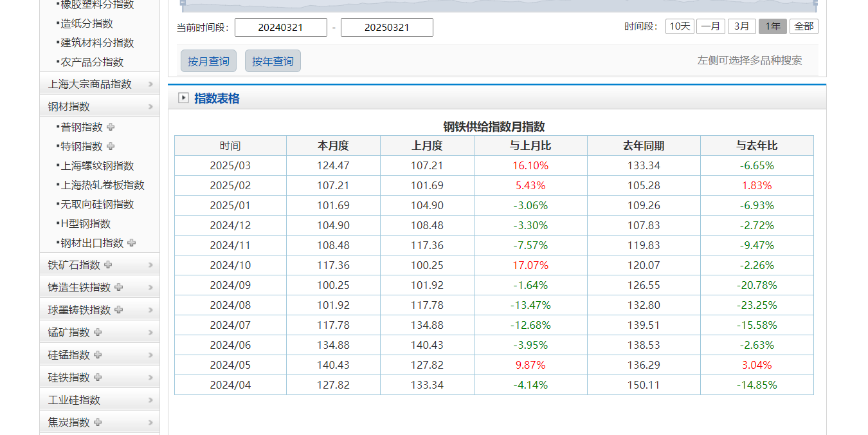
Task: Click the red 16.10% cell
Action: [530, 165]
